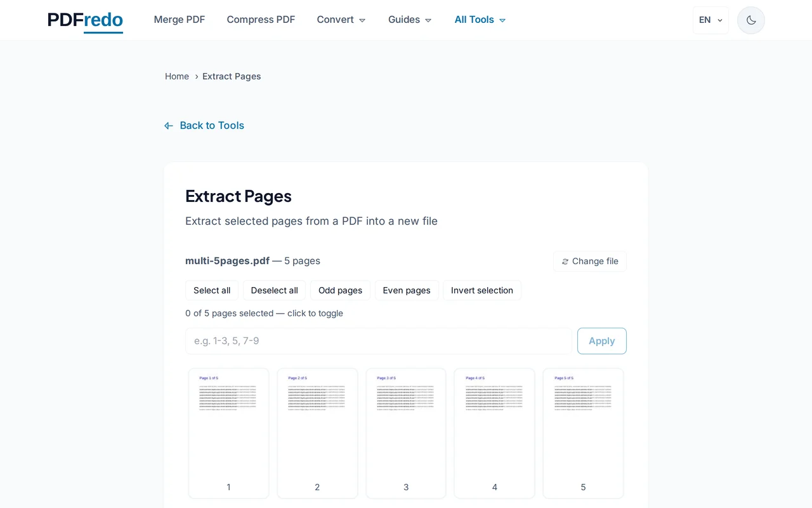Select Merge PDF from the navigation bar
Screen dimensions: 812x508
coord(180,20)
